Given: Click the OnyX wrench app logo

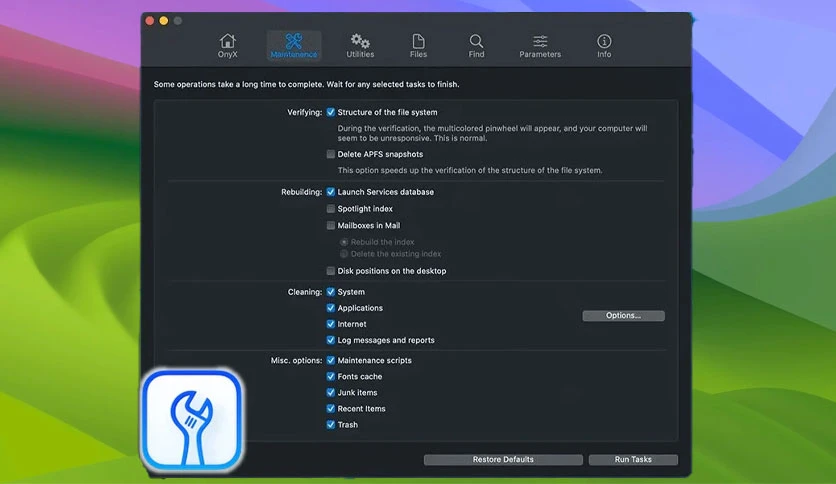Looking at the screenshot, I should 191,420.
